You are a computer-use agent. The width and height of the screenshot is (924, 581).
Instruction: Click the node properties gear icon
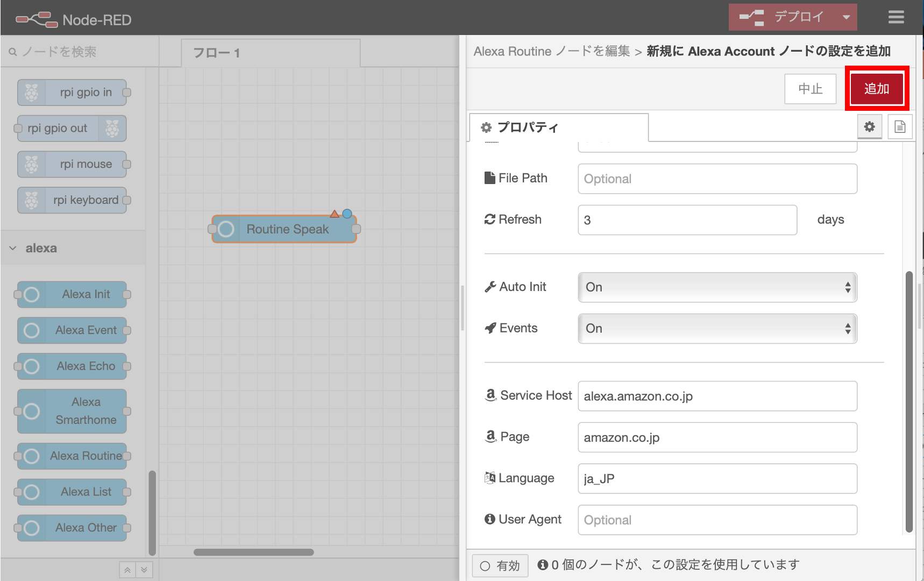pyautogui.click(x=869, y=127)
